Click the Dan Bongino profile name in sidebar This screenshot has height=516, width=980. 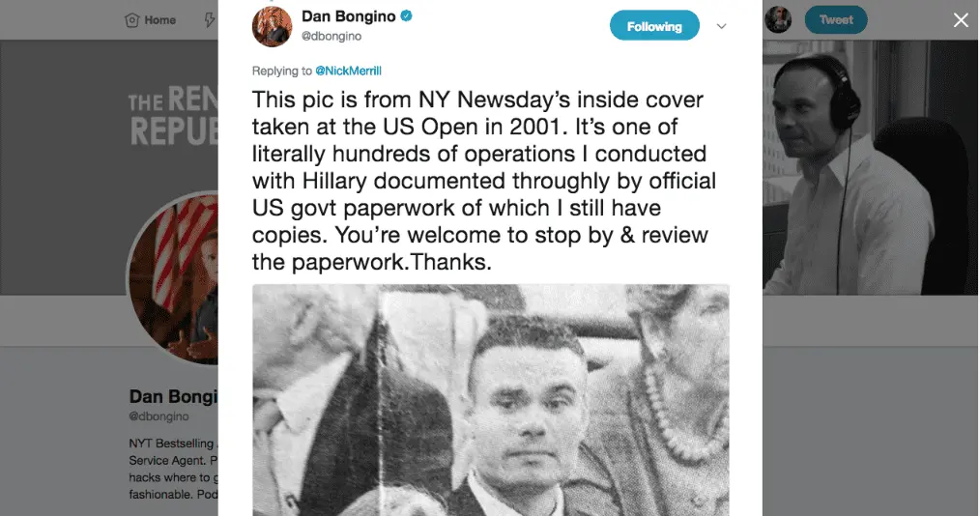click(x=173, y=397)
